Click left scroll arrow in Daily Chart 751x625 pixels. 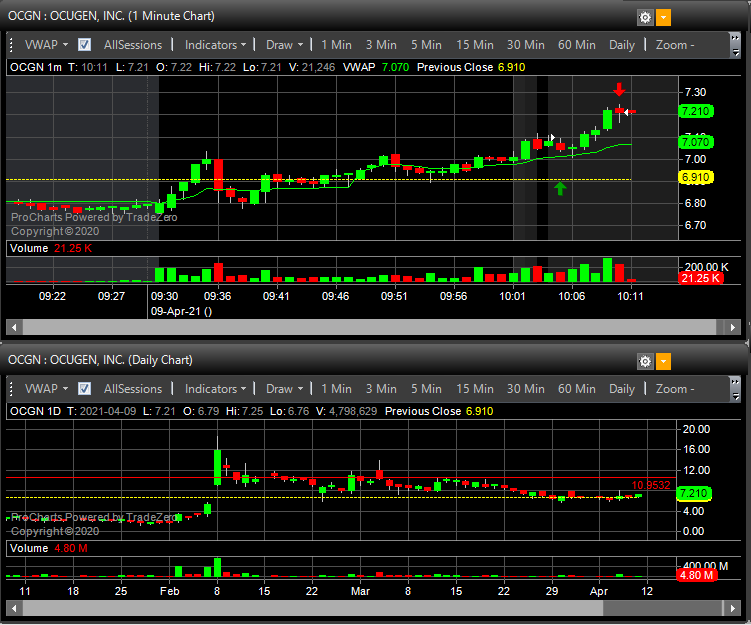tap(14, 608)
